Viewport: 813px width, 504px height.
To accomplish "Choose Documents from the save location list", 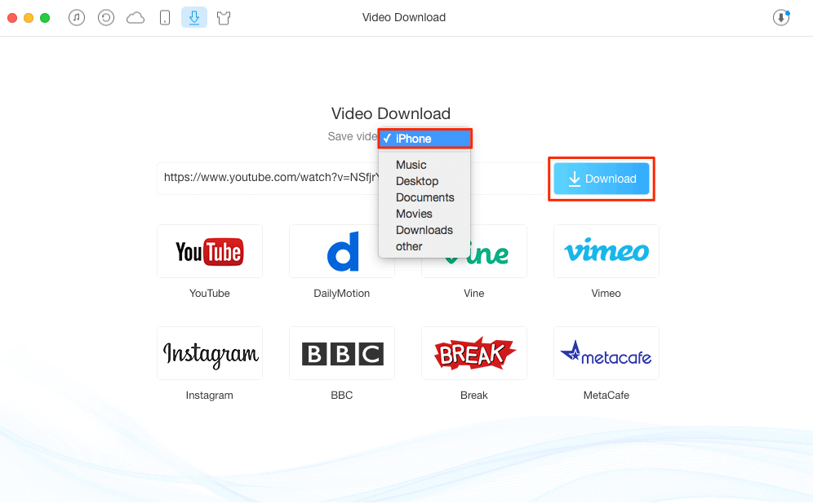I will pyautogui.click(x=424, y=197).
